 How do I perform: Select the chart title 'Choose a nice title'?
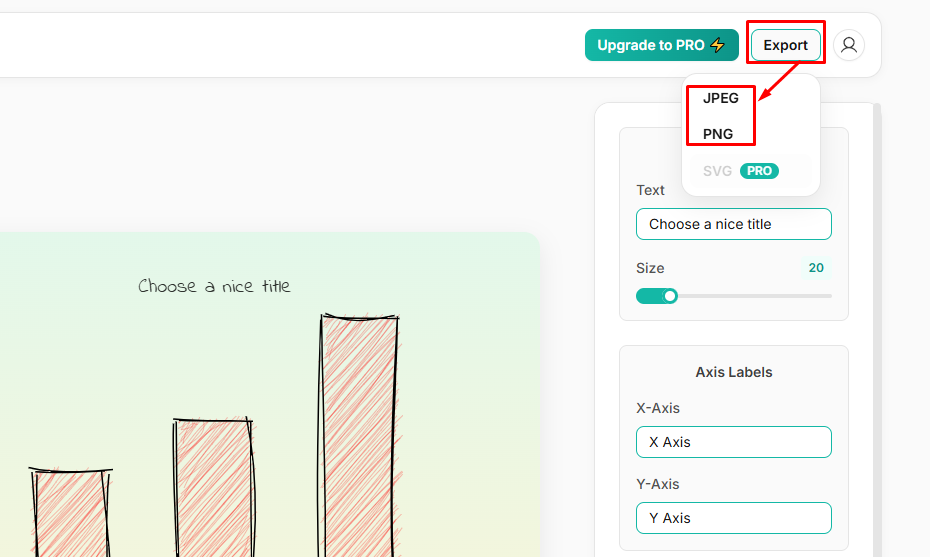[x=214, y=287]
